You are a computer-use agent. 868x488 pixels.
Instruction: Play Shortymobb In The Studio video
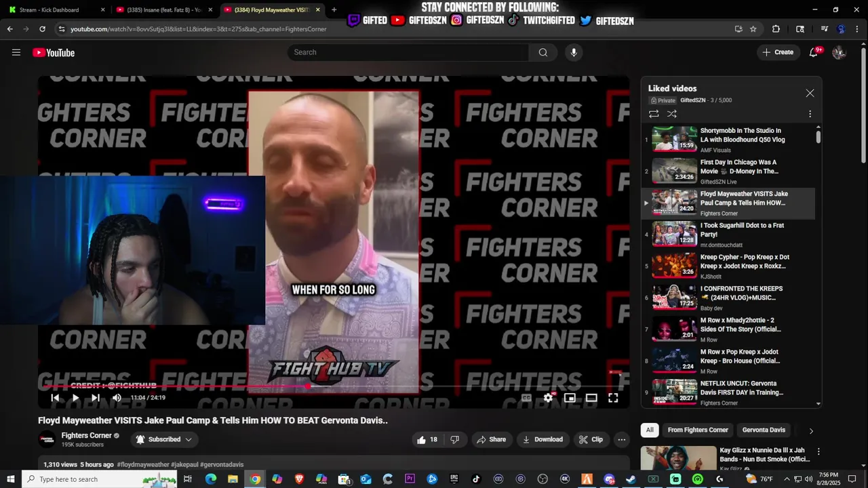[x=728, y=140]
